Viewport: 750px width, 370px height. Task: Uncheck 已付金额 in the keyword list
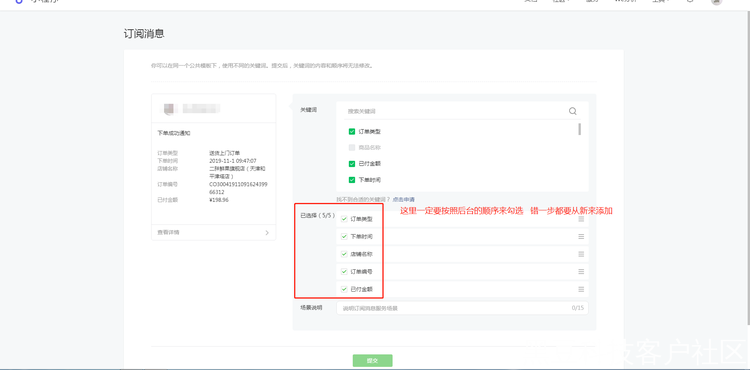(x=352, y=164)
